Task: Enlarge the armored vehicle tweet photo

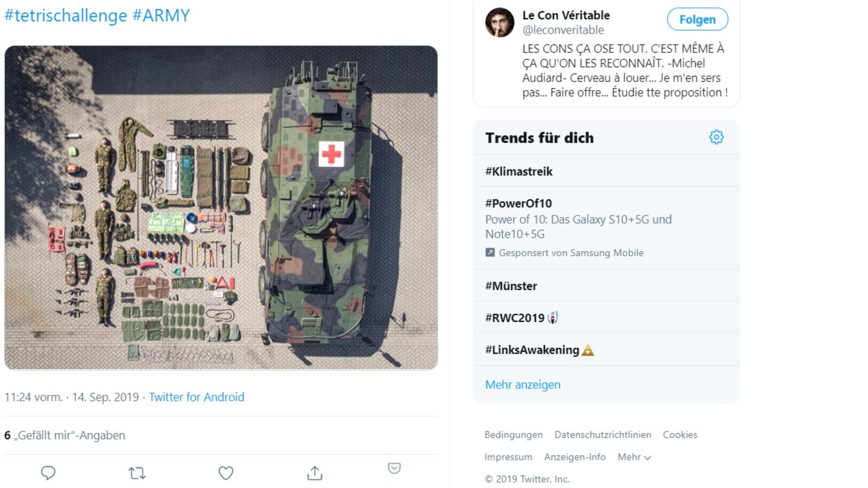Action: click(221, 208)
